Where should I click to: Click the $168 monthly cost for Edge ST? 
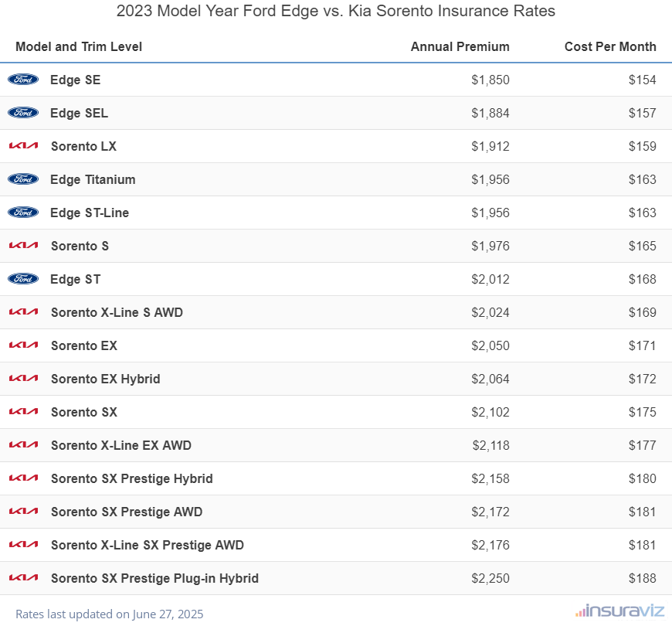coord(642,279)
